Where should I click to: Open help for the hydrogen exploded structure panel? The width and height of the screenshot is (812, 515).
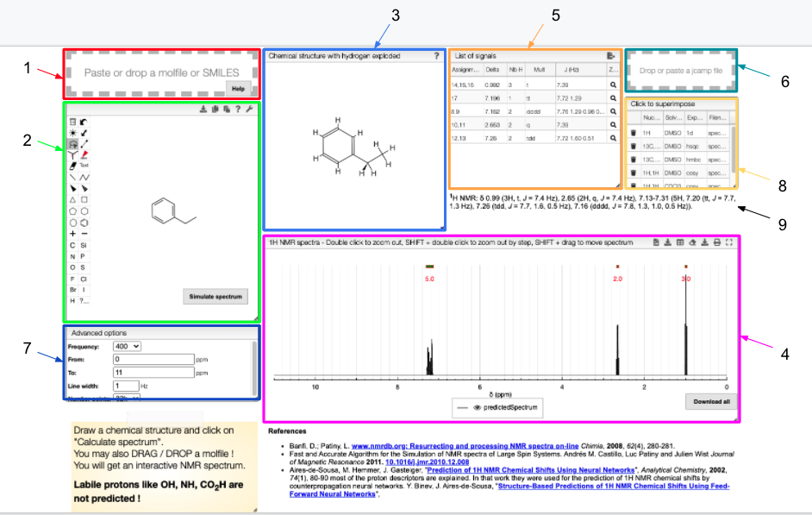point(436,56)
